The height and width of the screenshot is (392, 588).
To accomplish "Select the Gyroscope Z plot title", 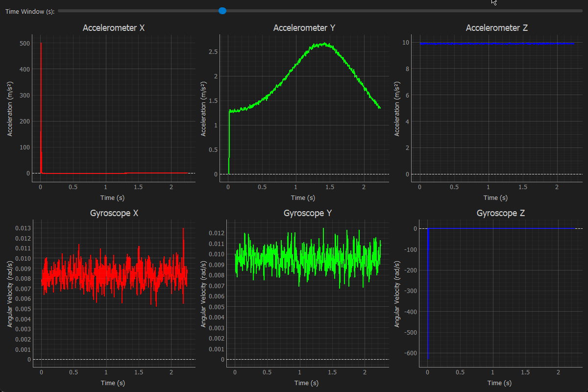I will (500, 213).
